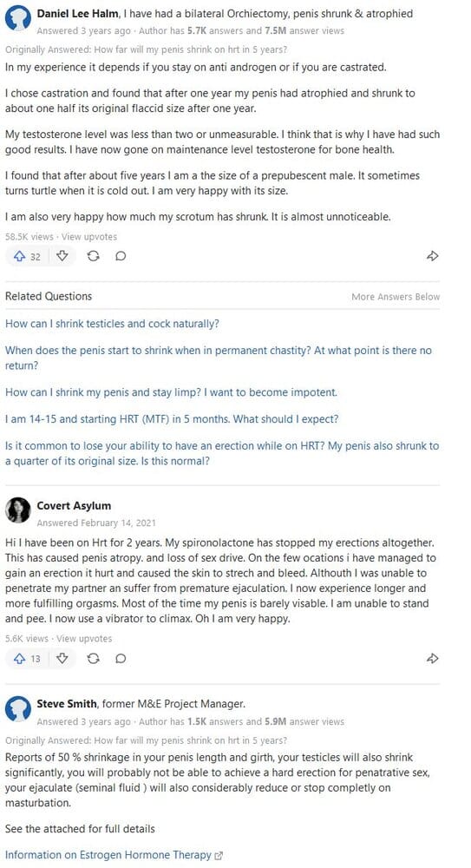Screen dimensions: 471x868
Task: Open Covert Asylum's profile picture
Action: click(17, 510)
